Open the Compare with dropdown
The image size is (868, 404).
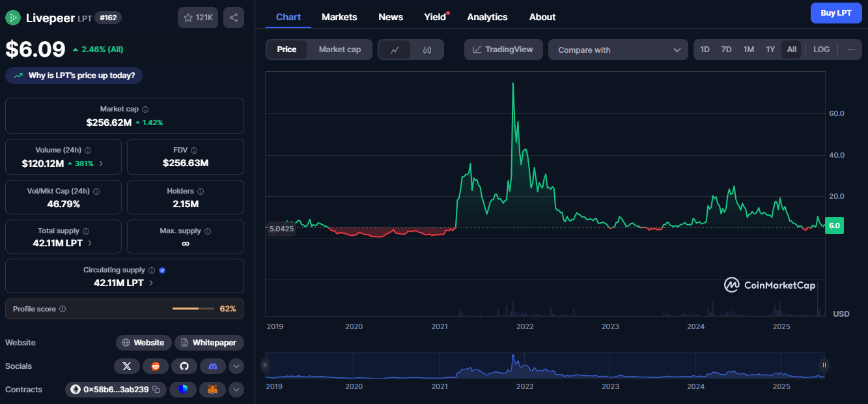tap(617, 49)
